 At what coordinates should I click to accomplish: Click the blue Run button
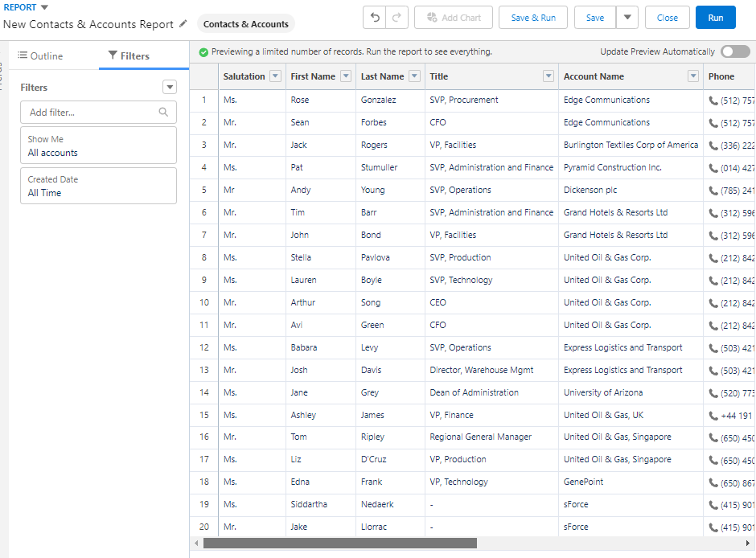click(716, 18)
